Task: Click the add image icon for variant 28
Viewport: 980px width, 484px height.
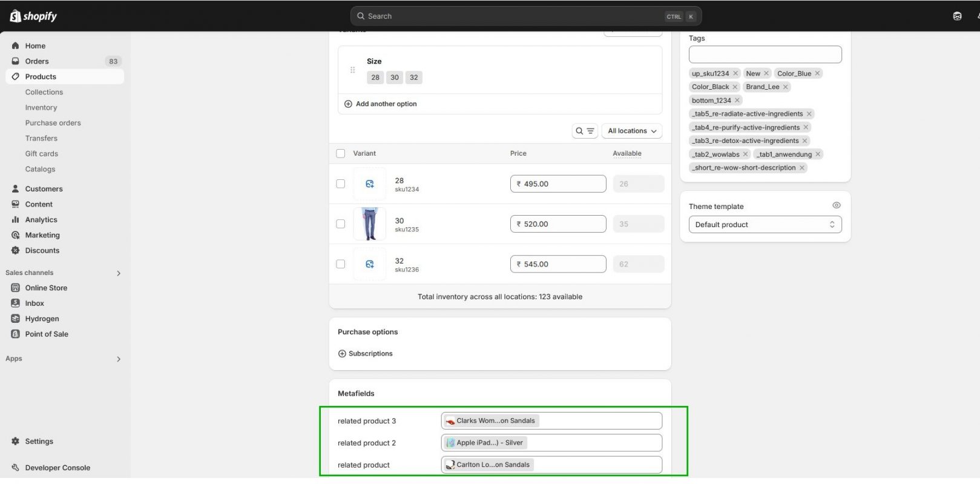Action: [370, 184]
